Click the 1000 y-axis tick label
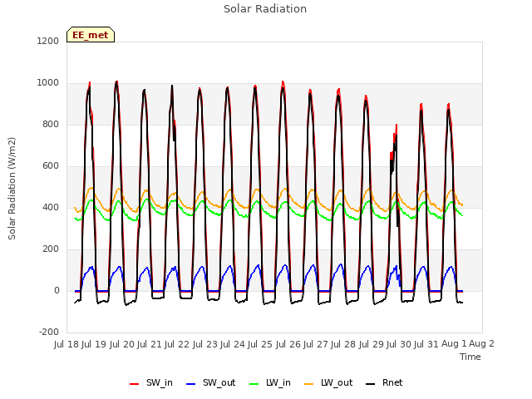532x399 pixels. [48, 83]
